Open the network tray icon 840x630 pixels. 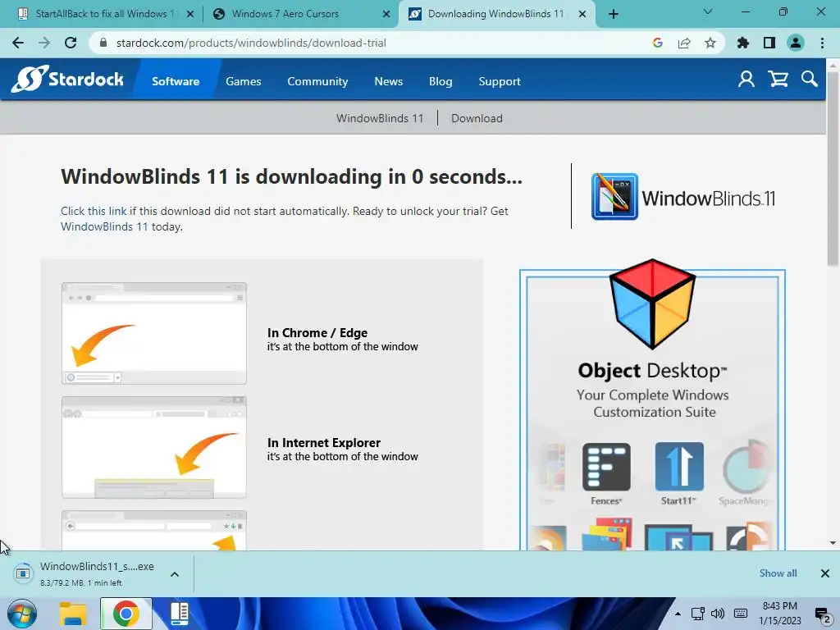click(697, 614)
